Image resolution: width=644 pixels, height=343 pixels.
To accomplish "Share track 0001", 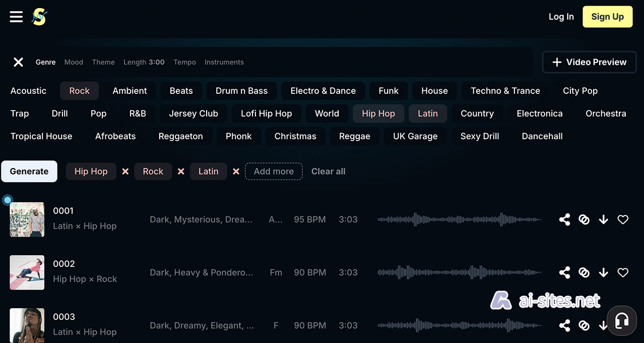I will 564,219.
